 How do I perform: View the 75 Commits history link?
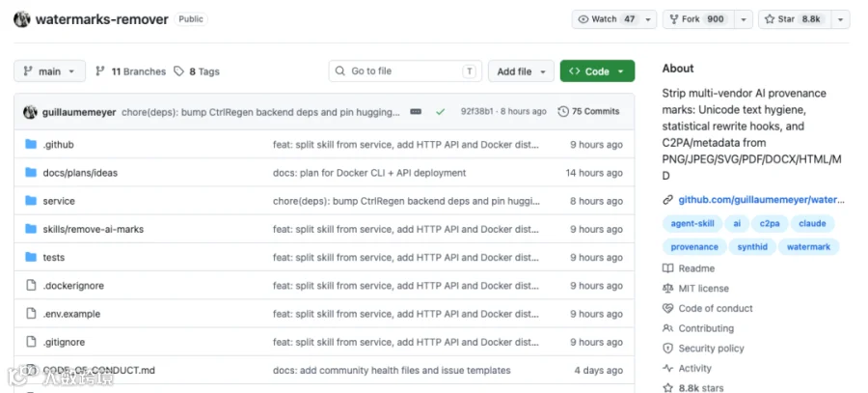(588, 111)
